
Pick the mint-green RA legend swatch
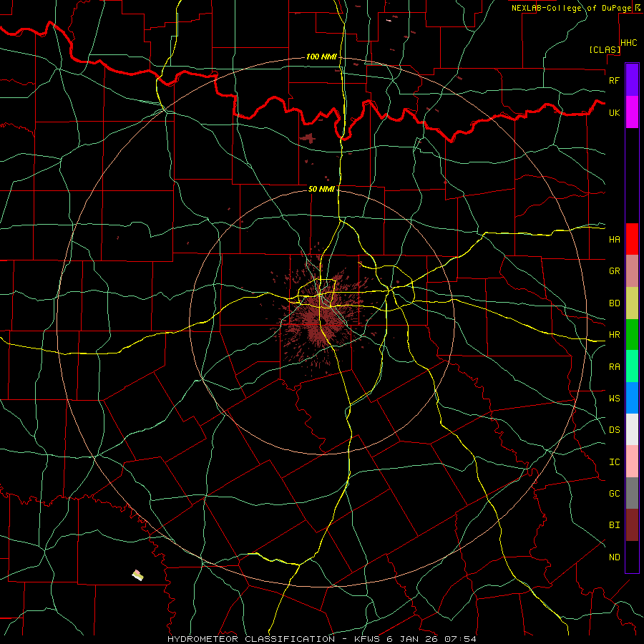(632, 366)
